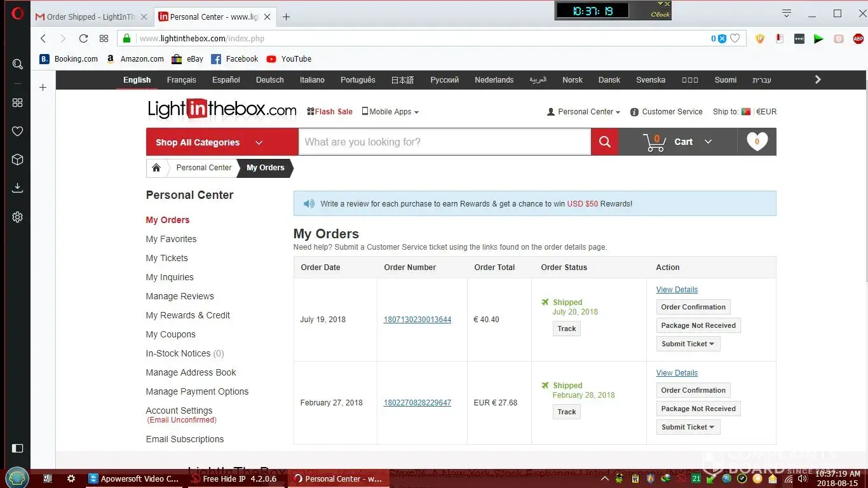The image size is (868, 488).
Task: Open order number 1807130230013644
Action: [x=417, y=320]
